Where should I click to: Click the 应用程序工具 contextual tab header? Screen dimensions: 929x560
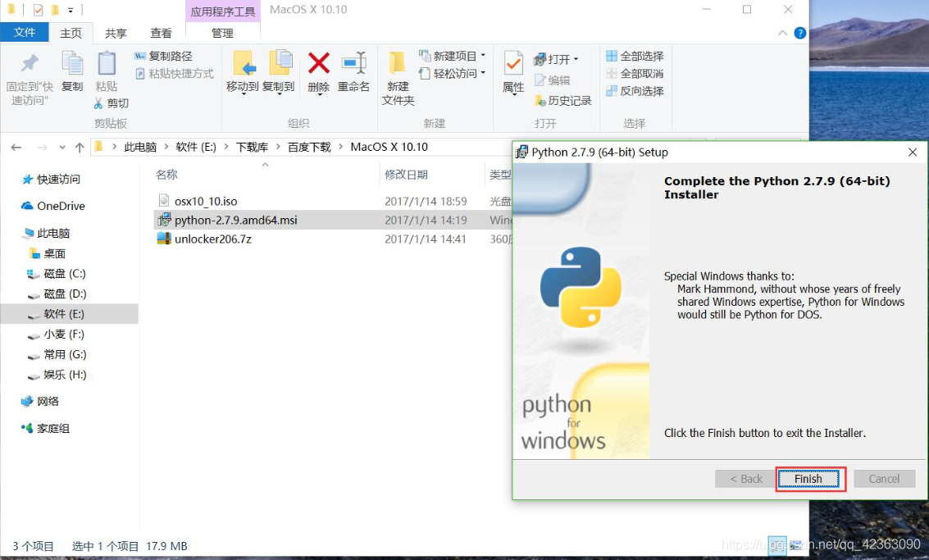click(x=223, y=11)
